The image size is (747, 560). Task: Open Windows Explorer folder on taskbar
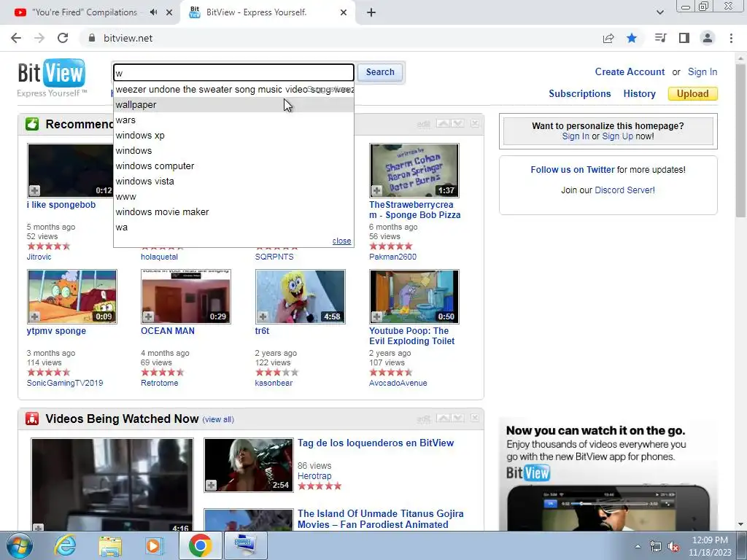[110, 545]
